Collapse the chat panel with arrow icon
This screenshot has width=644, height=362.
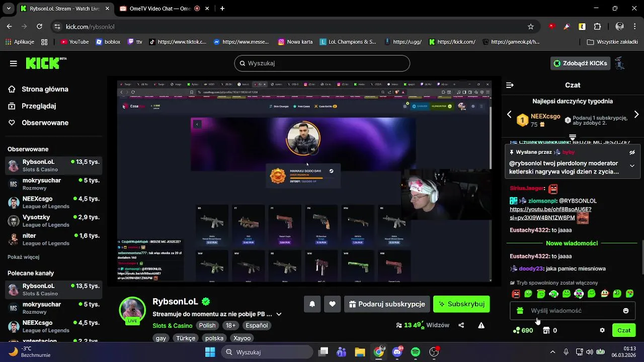coord(510,85)
